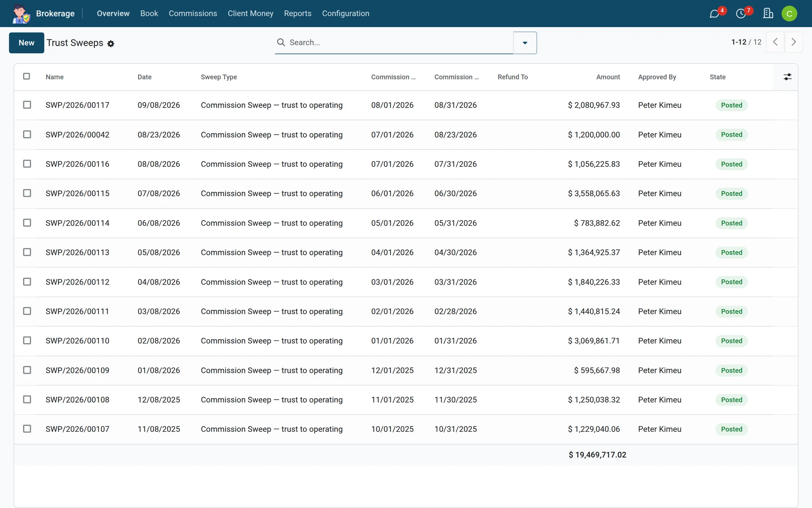Open record SWP/2026/00113

(x=77, y=252)
